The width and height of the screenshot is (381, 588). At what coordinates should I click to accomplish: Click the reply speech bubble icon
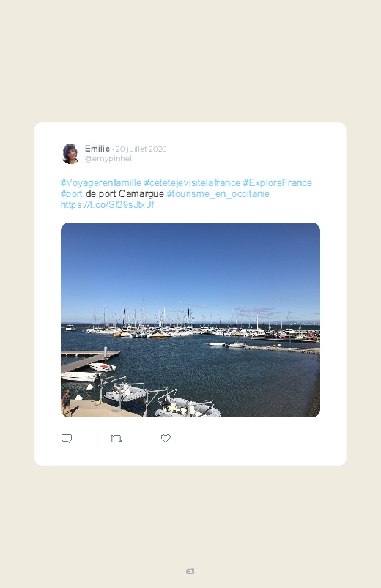click(67, 439)
